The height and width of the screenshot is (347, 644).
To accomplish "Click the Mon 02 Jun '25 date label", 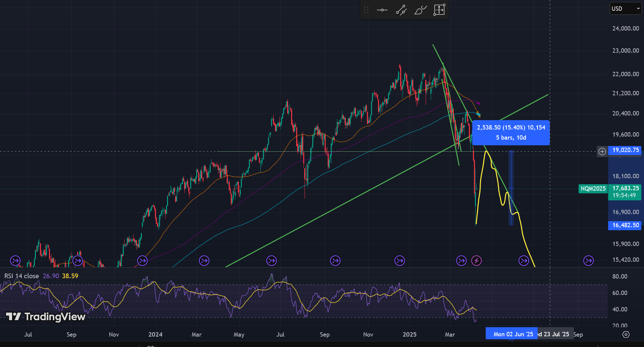I will (x=512, y=334).
